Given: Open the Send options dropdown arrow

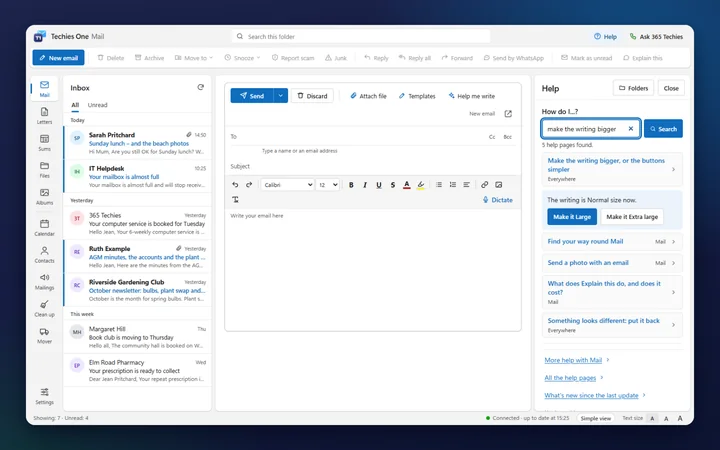Looking at the screenshot, I should [281, 96].
